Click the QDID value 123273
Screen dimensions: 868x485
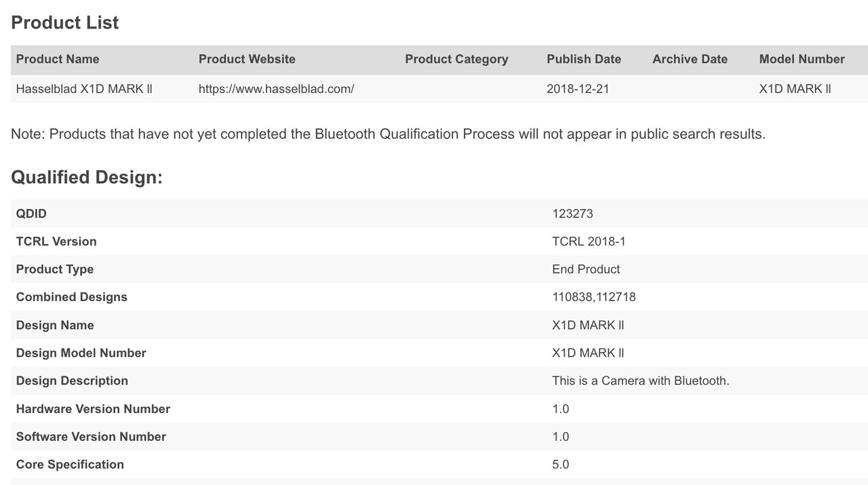click(x=572, y=214)
